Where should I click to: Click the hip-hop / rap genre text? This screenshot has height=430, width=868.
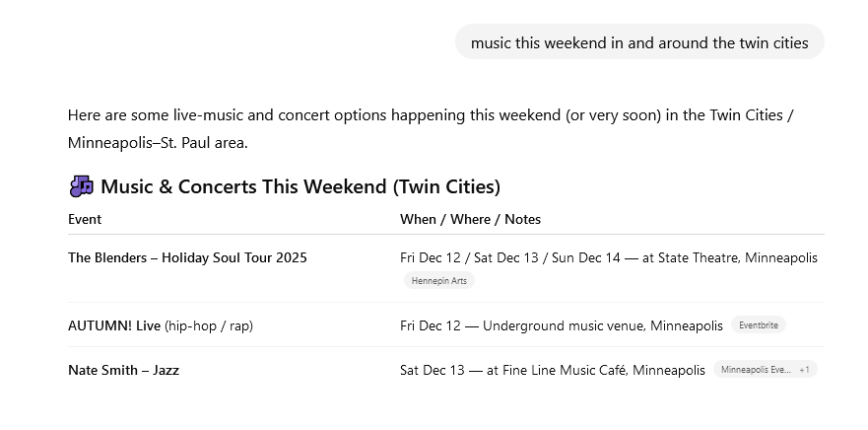coord(209,325)
